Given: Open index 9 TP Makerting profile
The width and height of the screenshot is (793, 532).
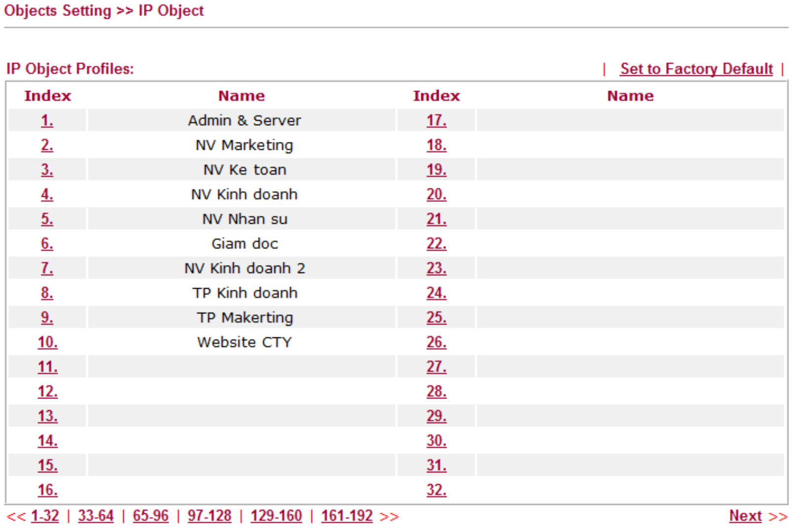Looking at the screenshot, I should tap(47, 317).
